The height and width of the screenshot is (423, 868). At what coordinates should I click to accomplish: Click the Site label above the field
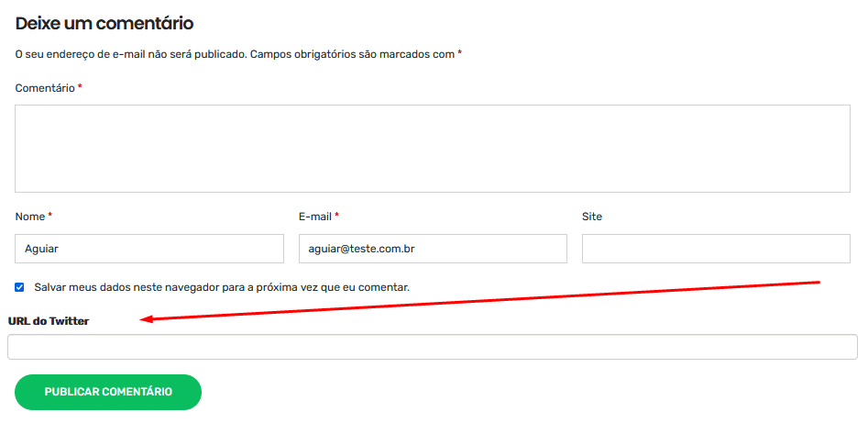pyautogui.click(x=592, y=217)
